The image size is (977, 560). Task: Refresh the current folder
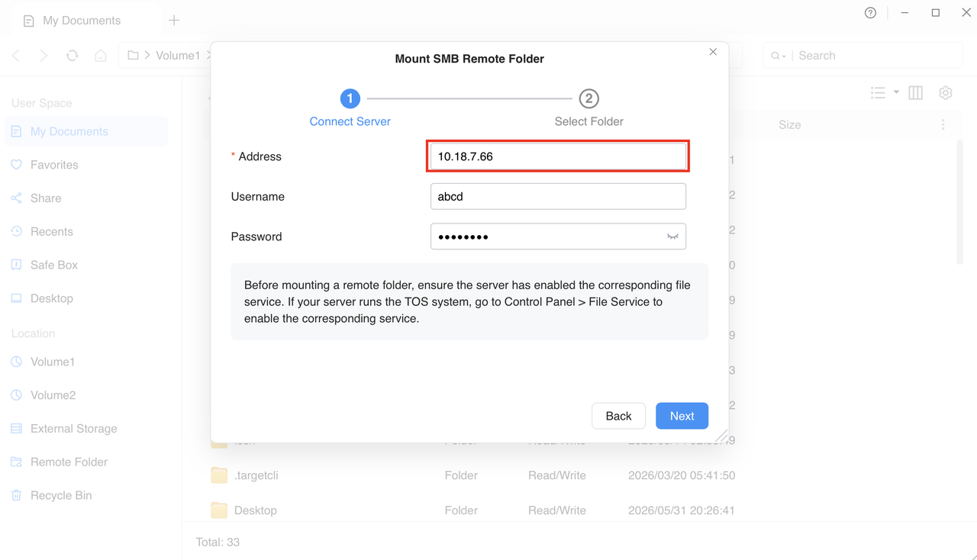tap(72, 56)
